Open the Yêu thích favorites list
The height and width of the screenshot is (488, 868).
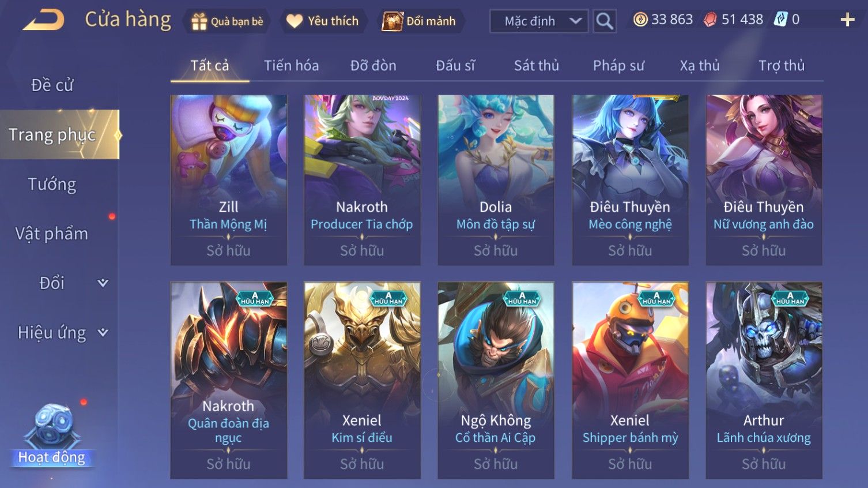pyautogui.click(x=323, y=21)
